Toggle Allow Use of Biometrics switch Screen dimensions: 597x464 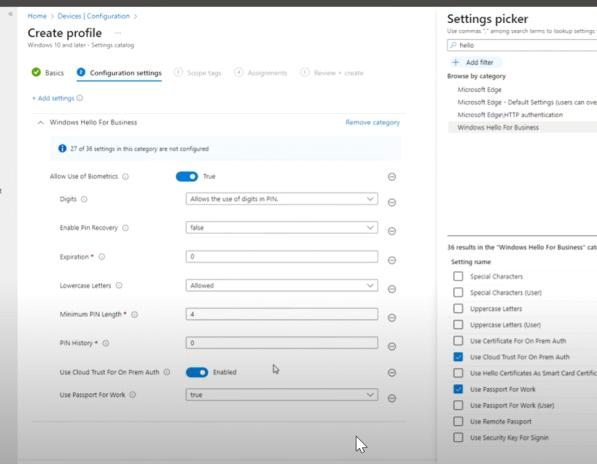(x=187, y=177)
